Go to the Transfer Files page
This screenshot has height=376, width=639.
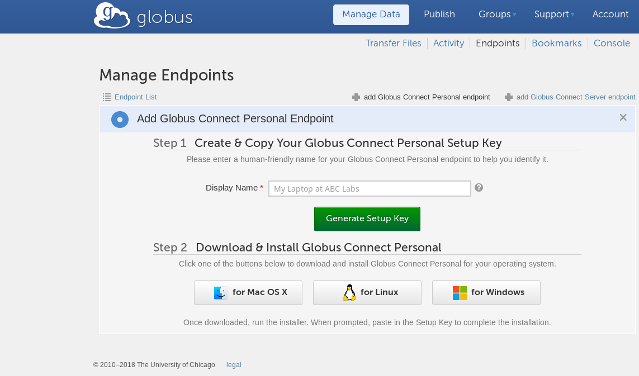393,43
